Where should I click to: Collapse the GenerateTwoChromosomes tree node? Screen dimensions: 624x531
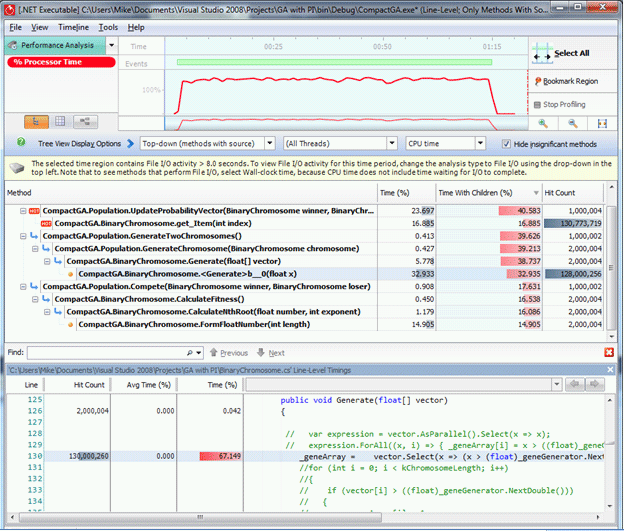tap(22, 236)
